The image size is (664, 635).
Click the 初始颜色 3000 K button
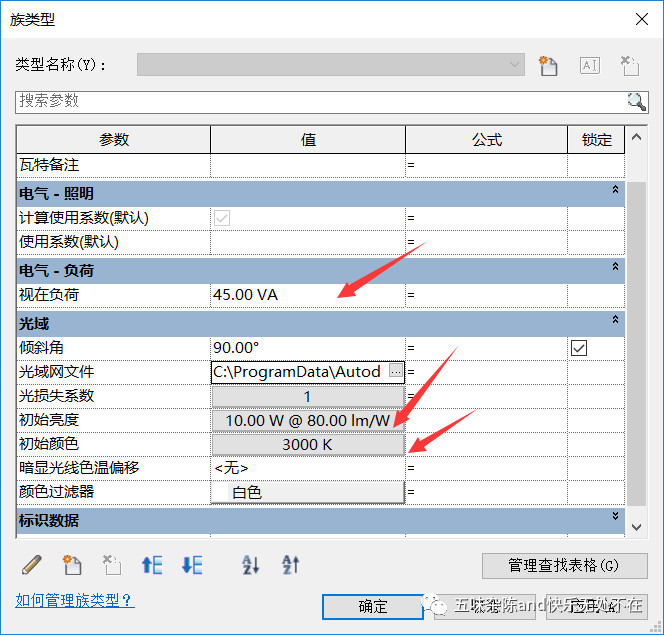308,444
